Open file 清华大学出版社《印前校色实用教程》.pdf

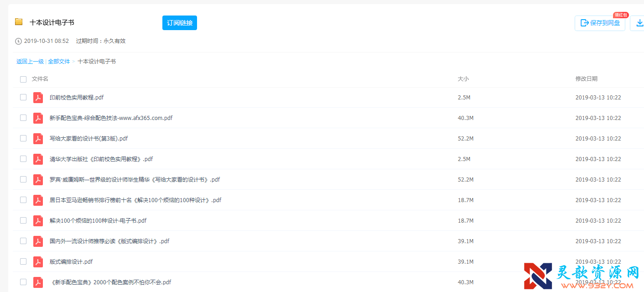point(101,159)
